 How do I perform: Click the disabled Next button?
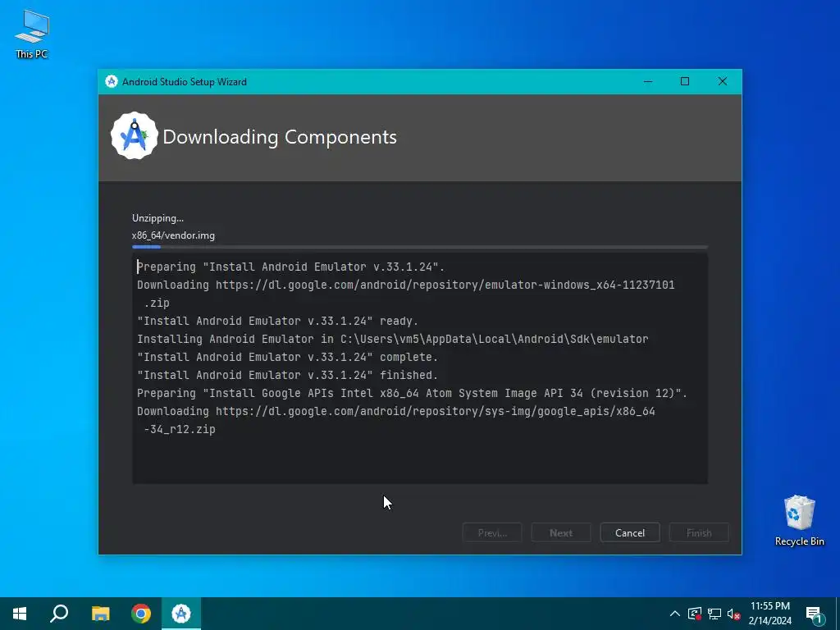click(x=561, y=532)
